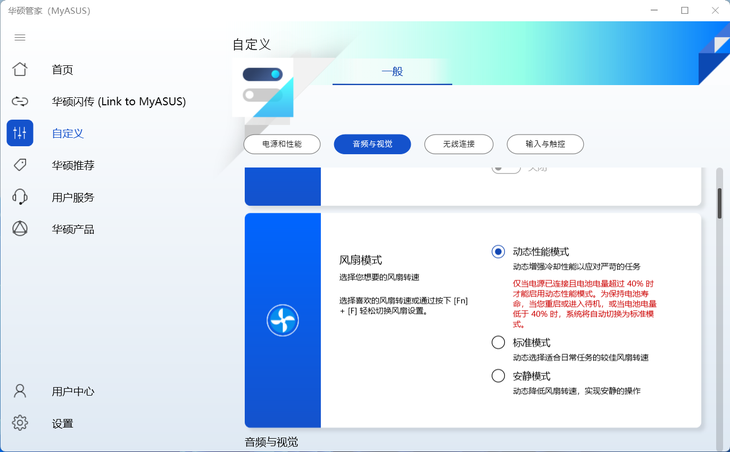
Task: Select the 输入与触控 category button
Action: 545,144
